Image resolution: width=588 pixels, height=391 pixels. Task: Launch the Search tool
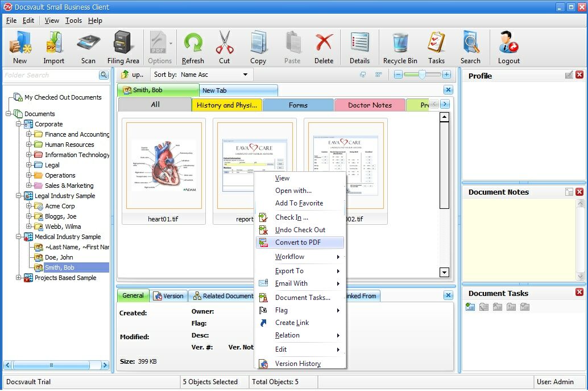point(471,46)
